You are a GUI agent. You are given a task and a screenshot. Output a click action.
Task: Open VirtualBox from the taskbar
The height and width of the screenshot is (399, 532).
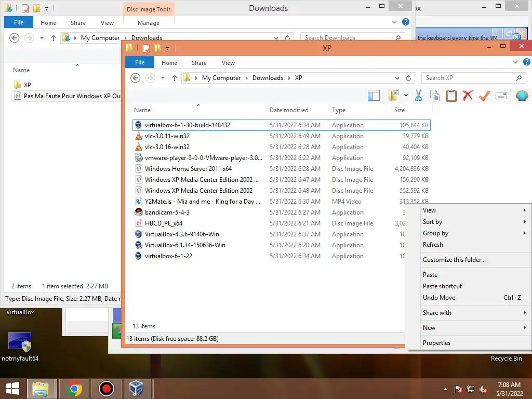coord(136,389)
